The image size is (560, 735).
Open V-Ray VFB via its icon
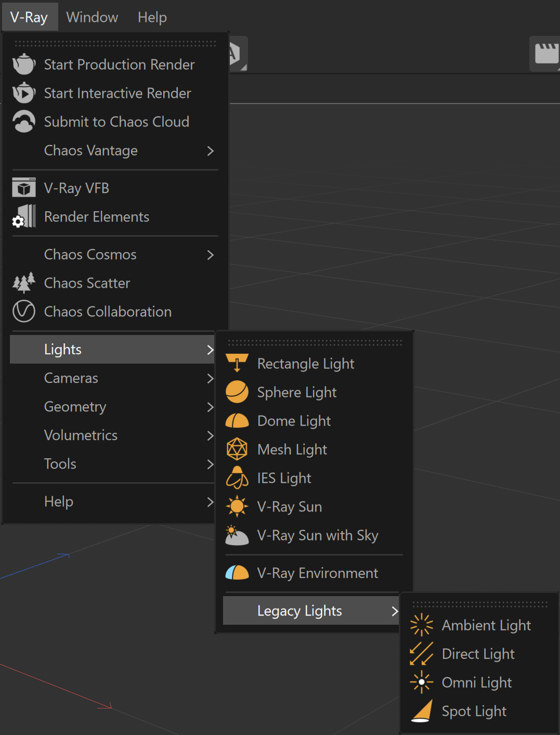point(24,188)
